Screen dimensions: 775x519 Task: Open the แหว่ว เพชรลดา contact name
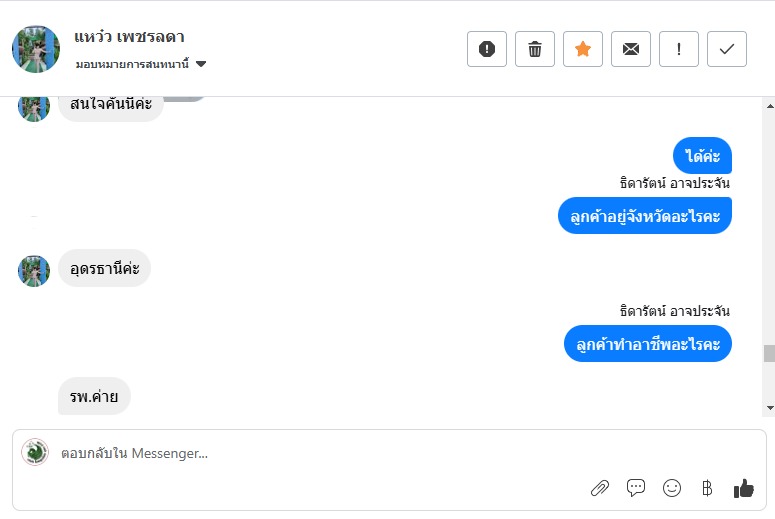129,37
